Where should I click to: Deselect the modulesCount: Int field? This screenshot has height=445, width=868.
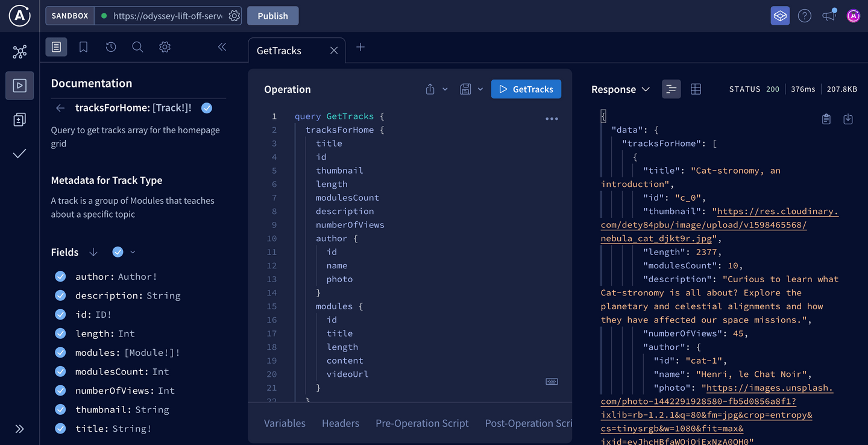pos(60,371)
